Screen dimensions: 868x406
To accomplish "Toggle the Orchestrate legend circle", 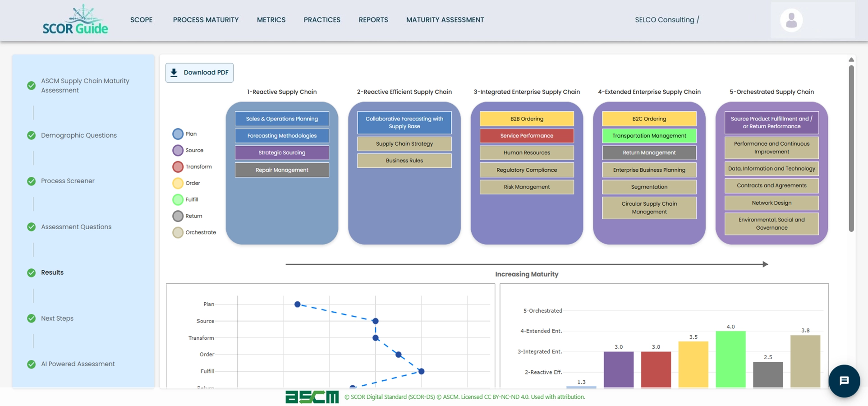I will coord(178,232).
